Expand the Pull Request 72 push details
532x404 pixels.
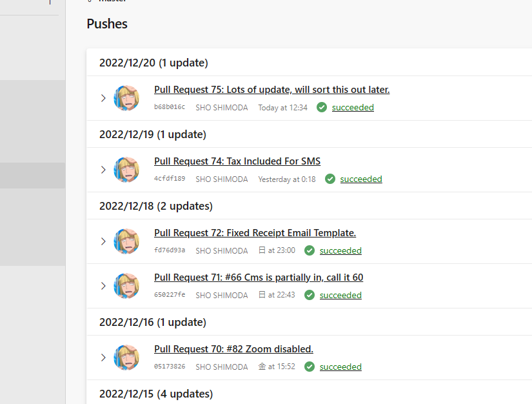point(103,241)
